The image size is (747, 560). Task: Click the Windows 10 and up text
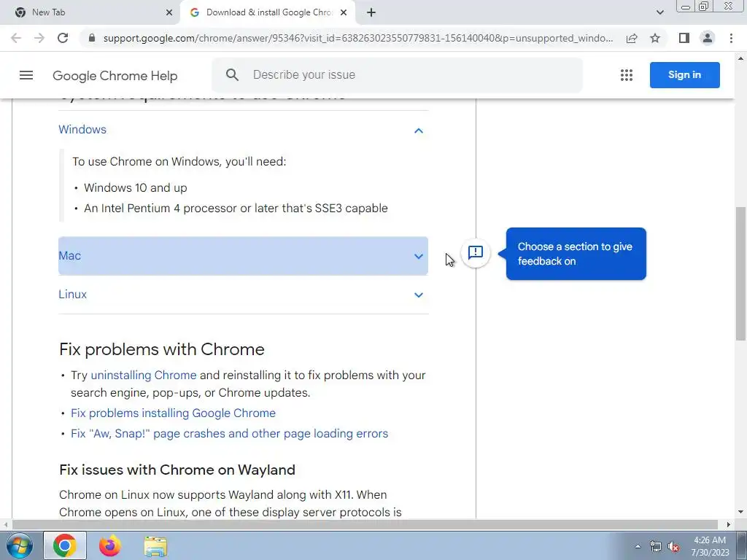pos(135,187)
